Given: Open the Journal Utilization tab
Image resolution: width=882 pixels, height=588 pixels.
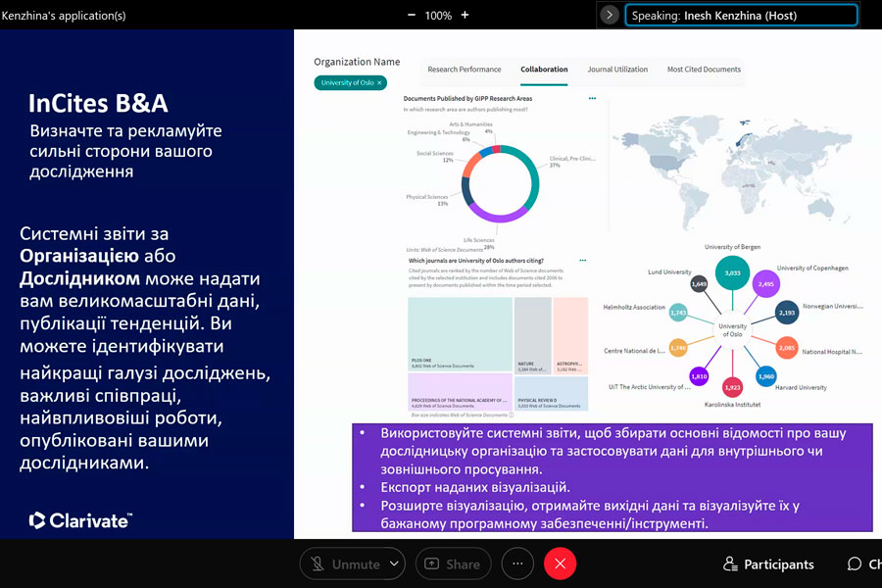Looking at the screenshot, I should [x=617, y=70].
